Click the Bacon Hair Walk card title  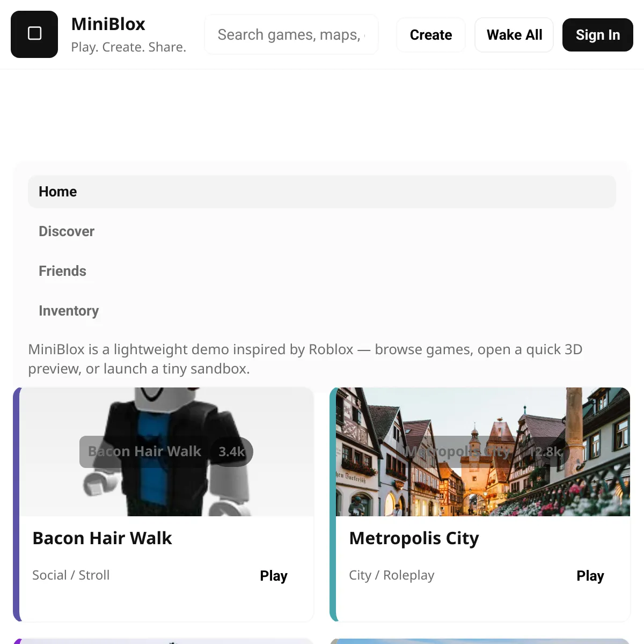tap(102, 538)
